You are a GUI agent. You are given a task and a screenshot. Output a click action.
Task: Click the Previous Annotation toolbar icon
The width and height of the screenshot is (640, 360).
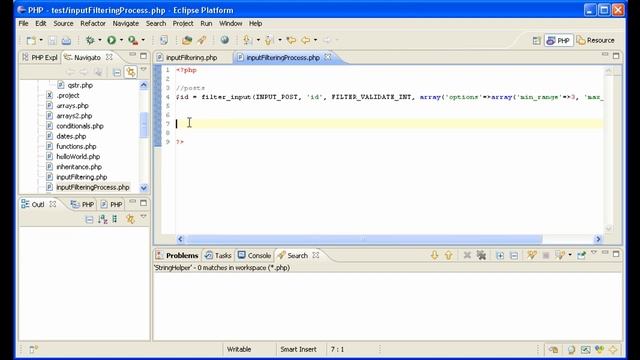pyautogui.click(x=269, y=40)
